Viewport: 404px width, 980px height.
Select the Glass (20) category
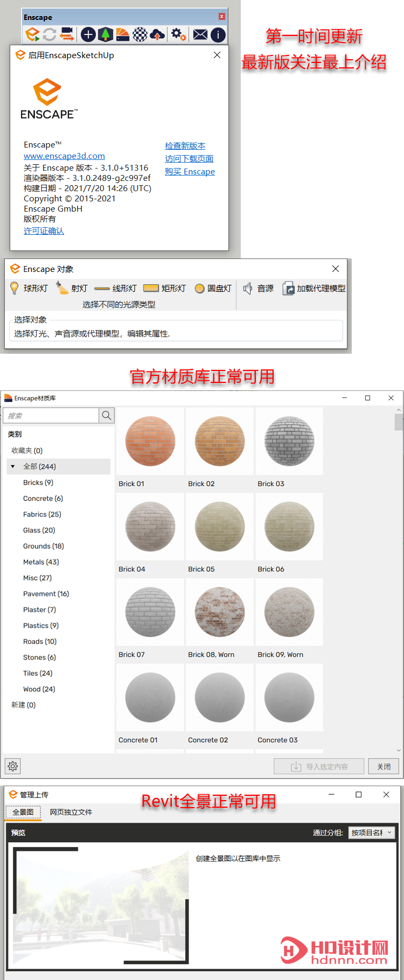39,530
